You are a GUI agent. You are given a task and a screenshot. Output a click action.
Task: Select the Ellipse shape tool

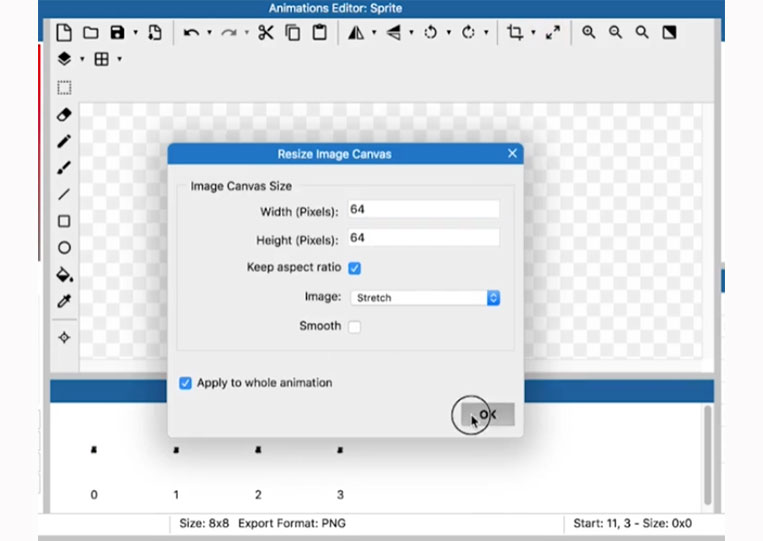64,248
